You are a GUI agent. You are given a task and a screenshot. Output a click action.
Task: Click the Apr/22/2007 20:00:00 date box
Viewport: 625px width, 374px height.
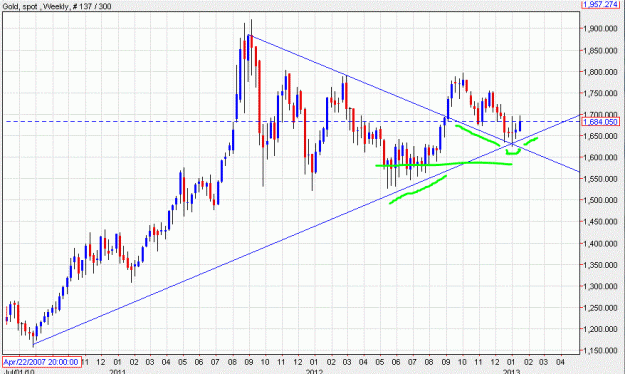41,362
